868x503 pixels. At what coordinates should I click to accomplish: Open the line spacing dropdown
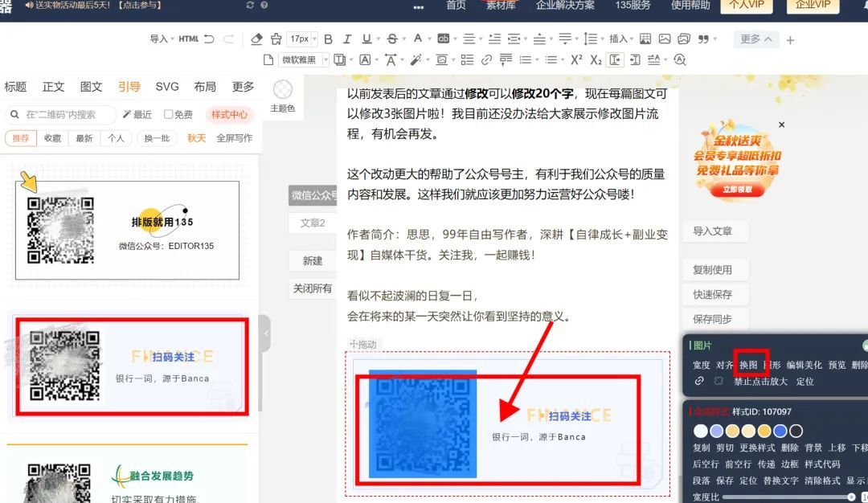(x=593, y=39)
